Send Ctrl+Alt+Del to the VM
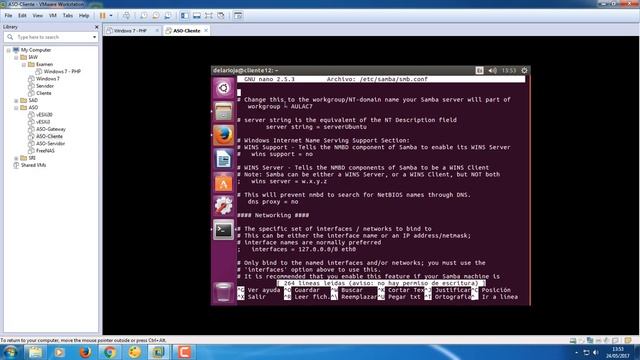The height and width of the screenshot is (360, 640). 127,16
